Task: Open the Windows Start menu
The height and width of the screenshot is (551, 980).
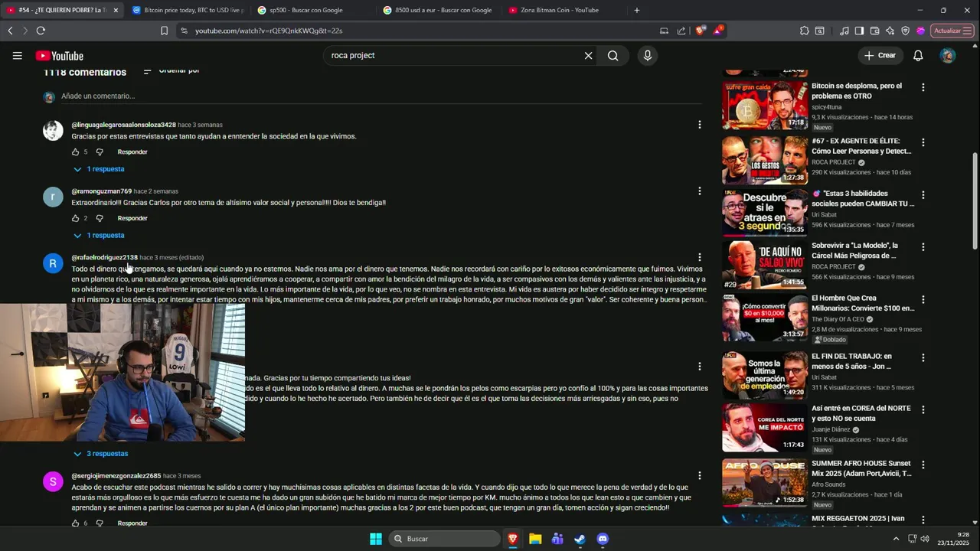Action: (x=376, y=539)
